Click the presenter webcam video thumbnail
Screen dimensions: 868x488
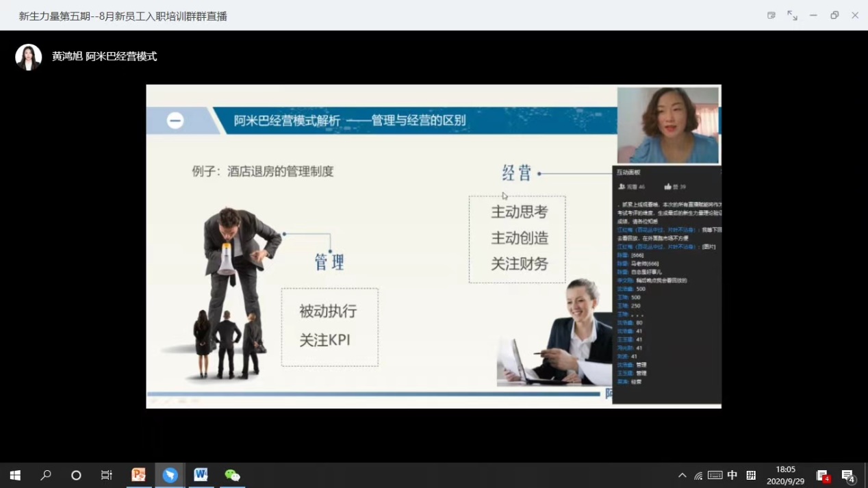click(668, 125)
